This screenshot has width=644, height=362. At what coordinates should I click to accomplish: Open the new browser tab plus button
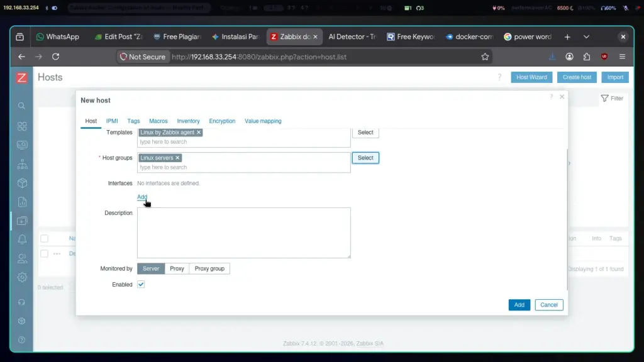(x=567, y=37)
